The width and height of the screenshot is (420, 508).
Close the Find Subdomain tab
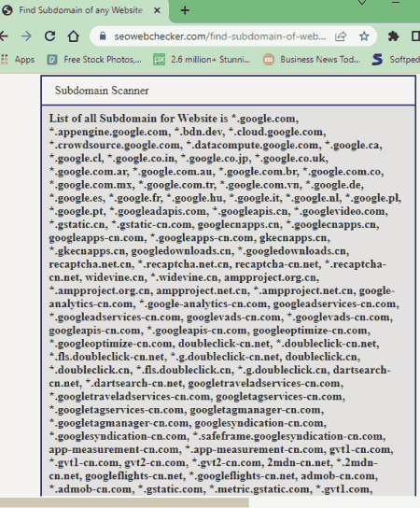(157, 10)
